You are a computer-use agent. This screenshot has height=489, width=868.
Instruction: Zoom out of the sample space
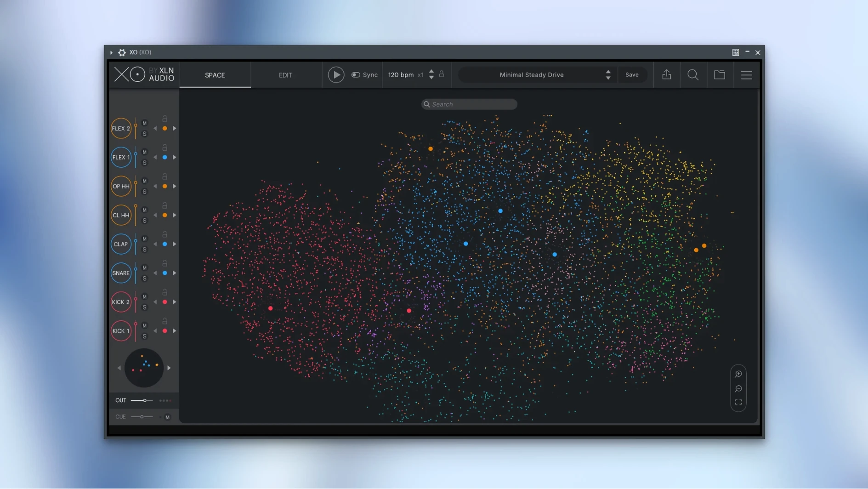coord(738,389)
